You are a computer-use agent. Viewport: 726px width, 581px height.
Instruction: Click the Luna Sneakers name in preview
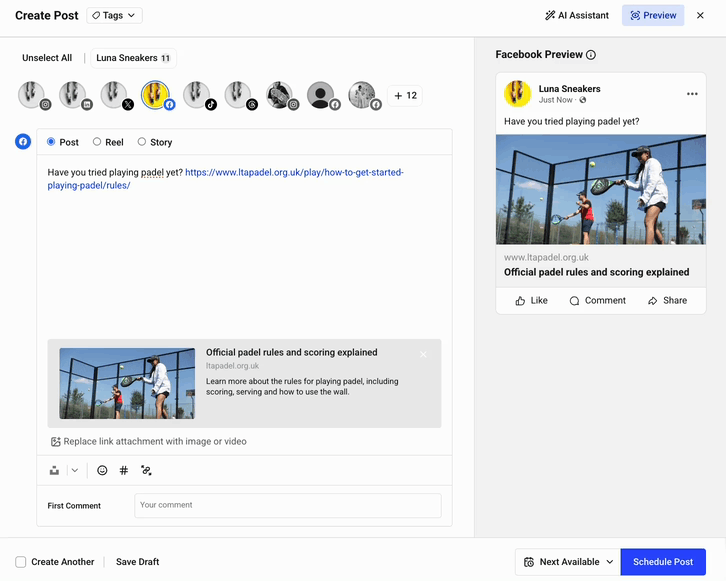(570, 89)
